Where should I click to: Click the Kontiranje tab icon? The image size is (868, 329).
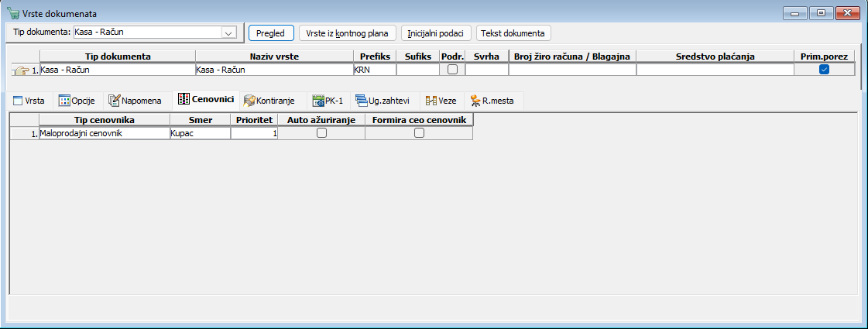(x=249, y=101)
